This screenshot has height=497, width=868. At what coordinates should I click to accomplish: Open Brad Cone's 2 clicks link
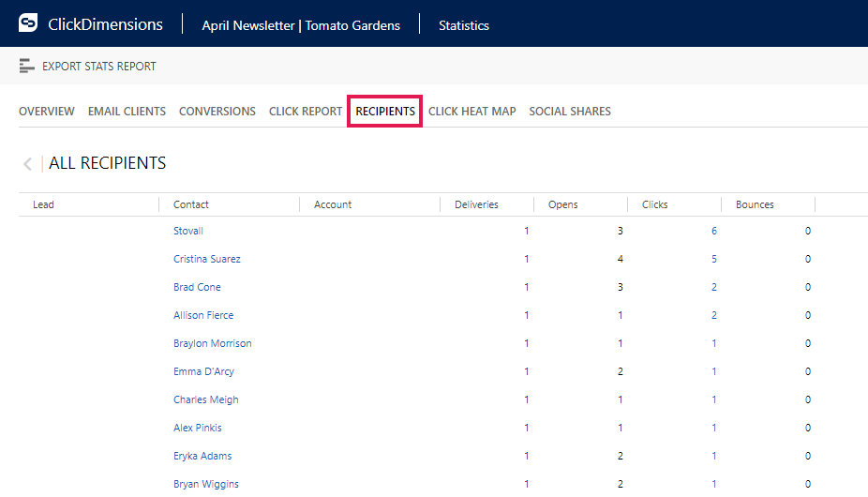pyautogui.click(x=714, y=287)
